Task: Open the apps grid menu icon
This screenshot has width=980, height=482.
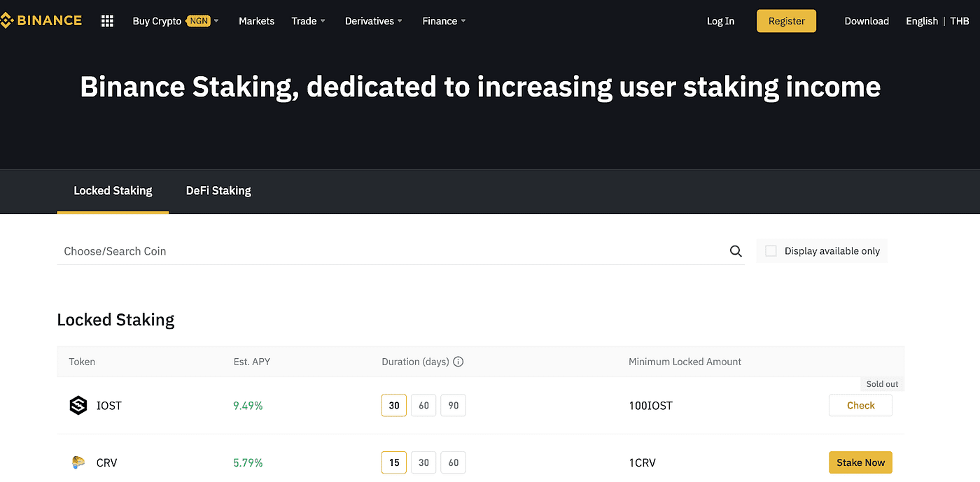Action: (x=107, y=21)
